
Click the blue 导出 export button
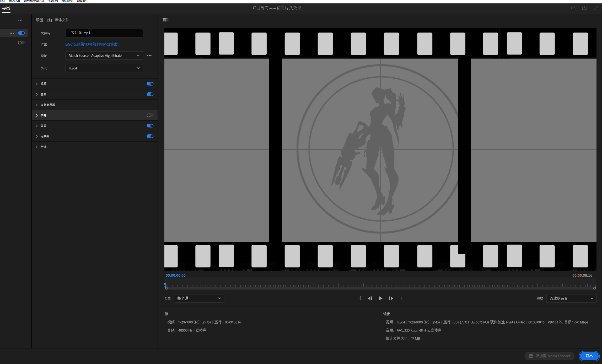(589, 356)
